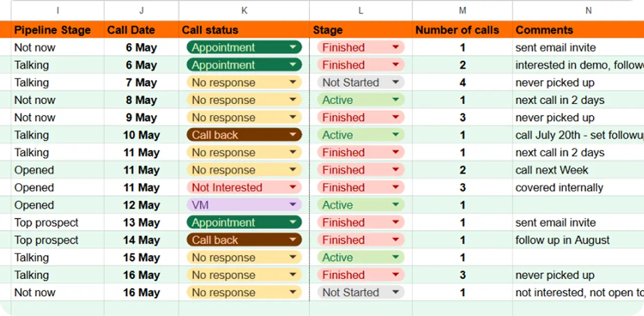644x316 pixels.
Task: Expand Call back dropdown in 14 May row
Action: (x=293, y=240)
